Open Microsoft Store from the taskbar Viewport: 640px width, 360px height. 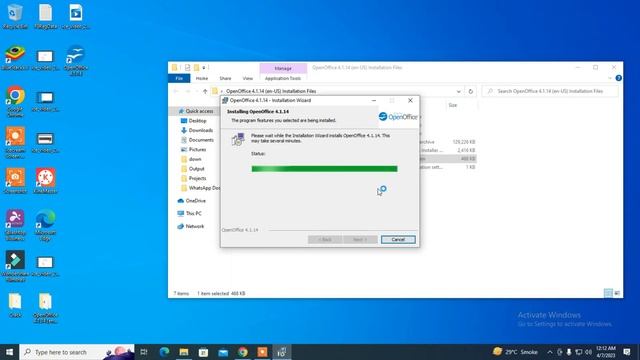pos(203,352)
